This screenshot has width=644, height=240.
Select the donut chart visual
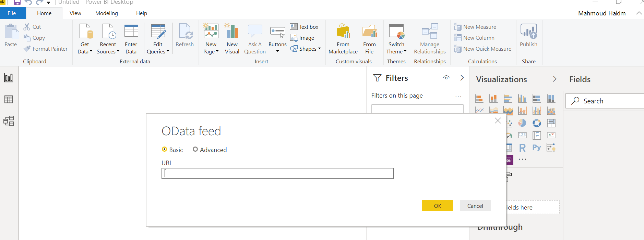click(537, 123)
